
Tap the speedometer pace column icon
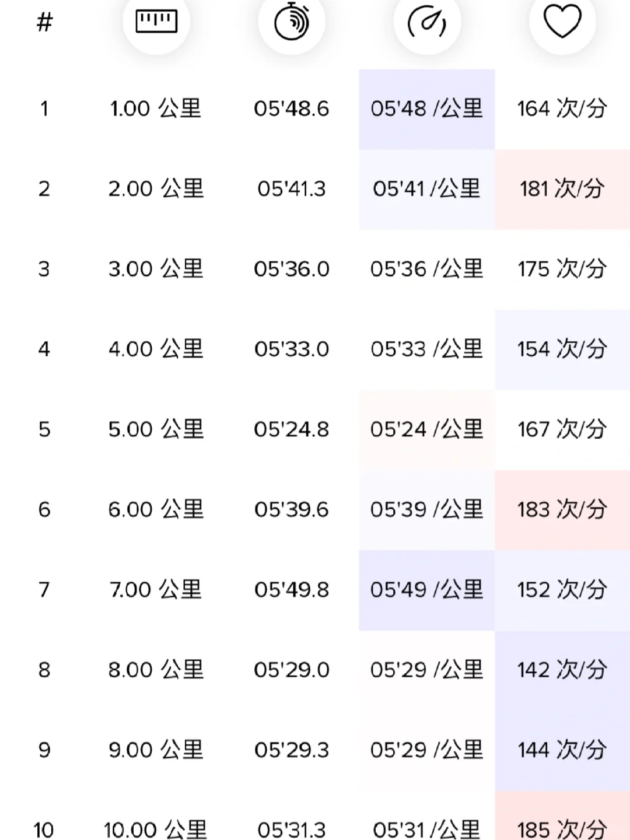427,22
